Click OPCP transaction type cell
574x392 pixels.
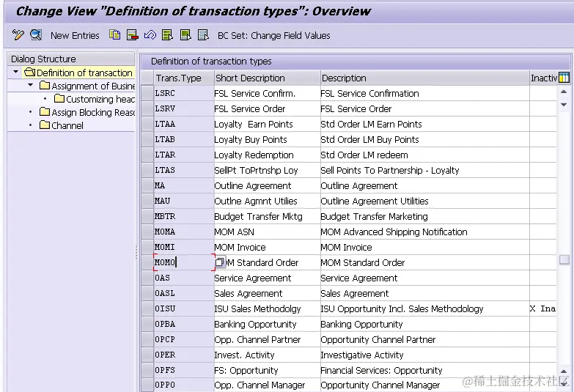pyautogui.click(x=184, y=339)
